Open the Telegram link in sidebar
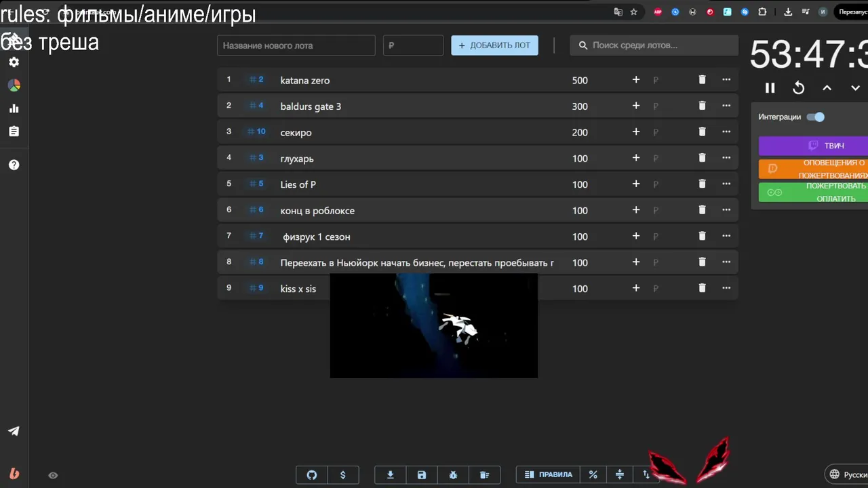868x488 pixels. (x=14, y=431)
